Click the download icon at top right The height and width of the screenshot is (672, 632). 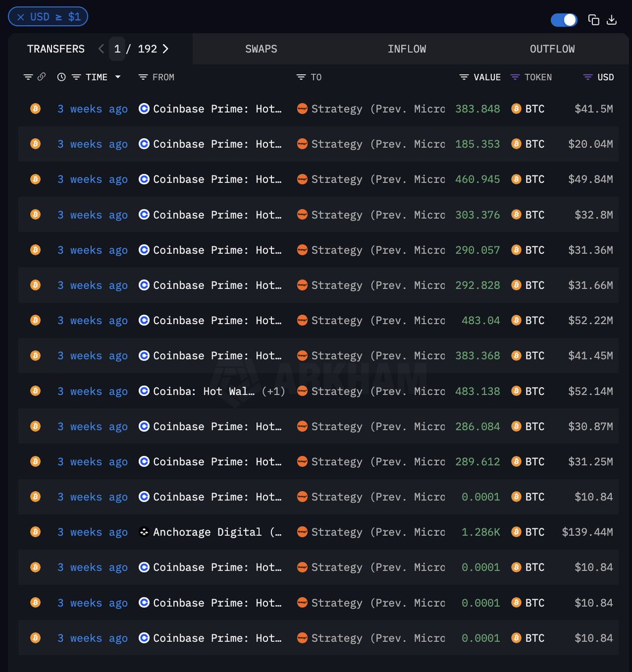(612, 20)
